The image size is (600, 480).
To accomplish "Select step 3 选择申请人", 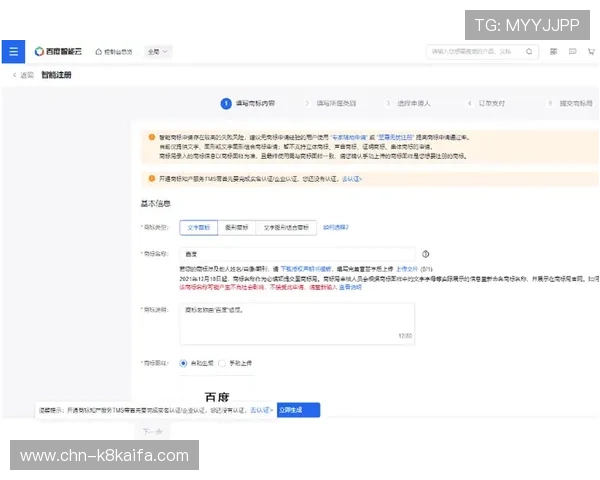I will click(408, 103).
